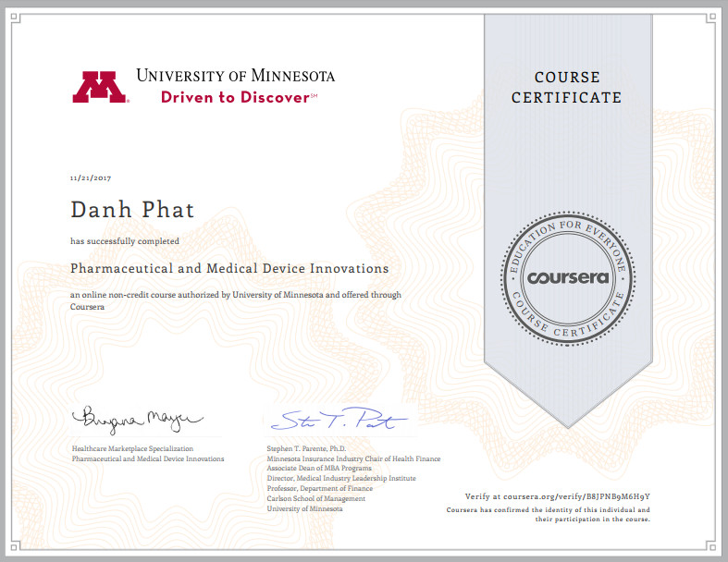Click the blue Stephen T. Parente signature
Viewport: 728px width, 562px height.
coord(339,419)
